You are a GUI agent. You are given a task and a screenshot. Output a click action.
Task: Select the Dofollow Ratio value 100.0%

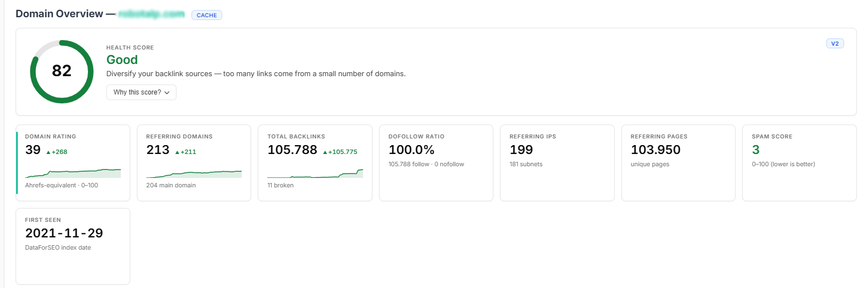(411, 150)
